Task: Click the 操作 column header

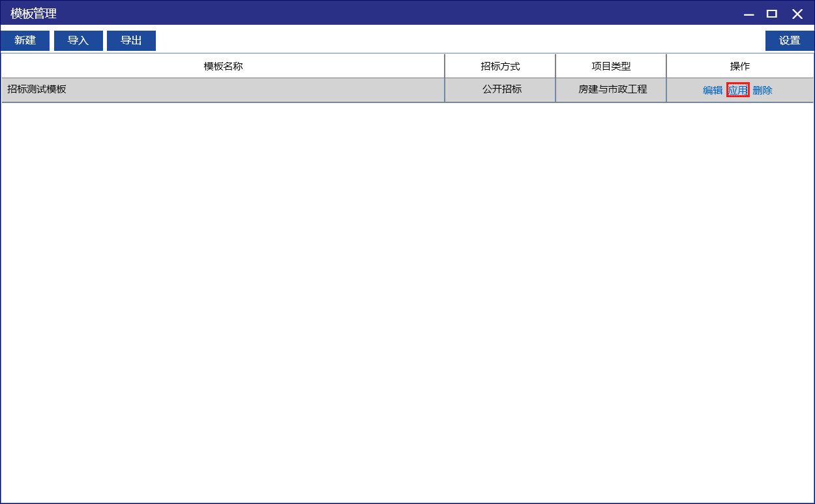Action: pos(740,67)
